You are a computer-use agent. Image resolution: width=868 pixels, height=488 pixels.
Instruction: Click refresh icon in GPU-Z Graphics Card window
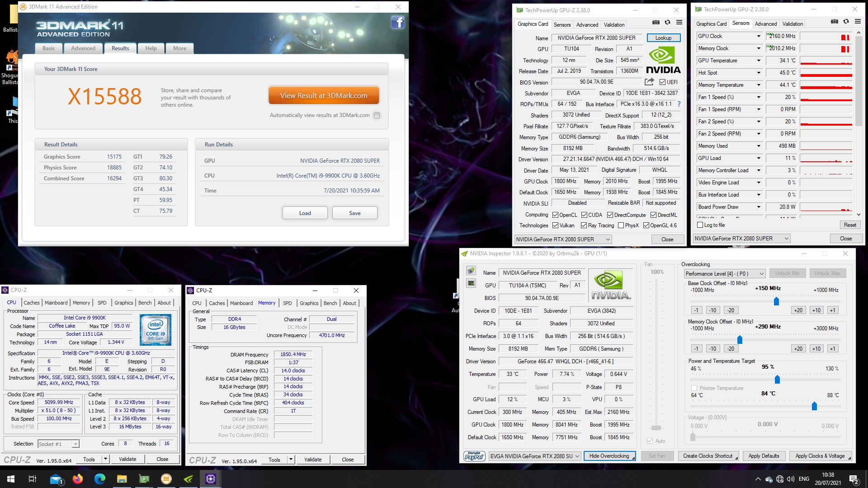click(667, 22)
